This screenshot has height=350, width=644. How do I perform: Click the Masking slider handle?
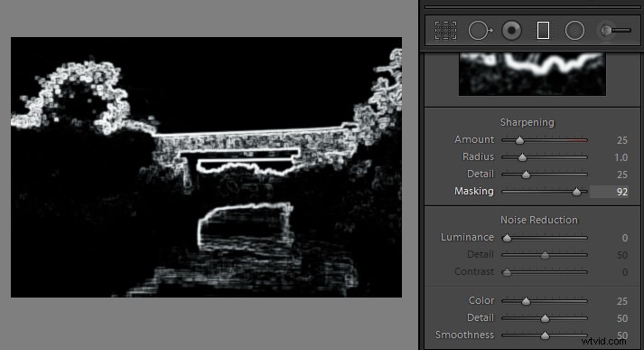point(576,192)
